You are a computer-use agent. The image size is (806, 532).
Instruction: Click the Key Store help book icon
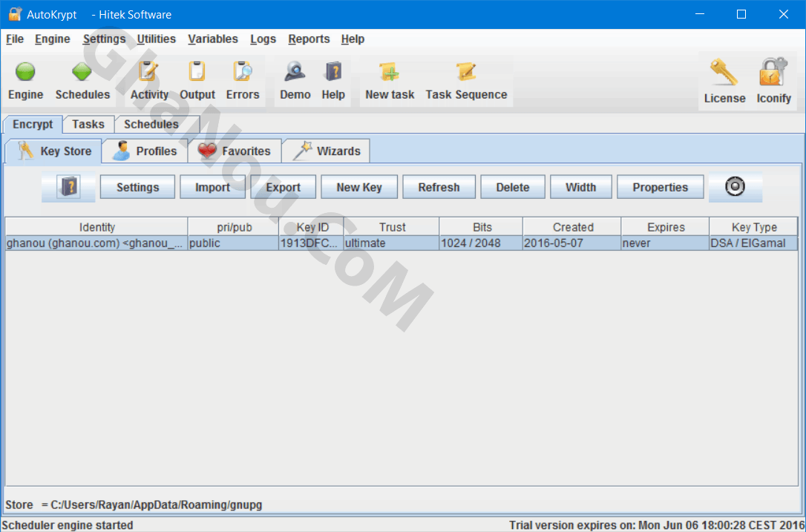[69, 186]
